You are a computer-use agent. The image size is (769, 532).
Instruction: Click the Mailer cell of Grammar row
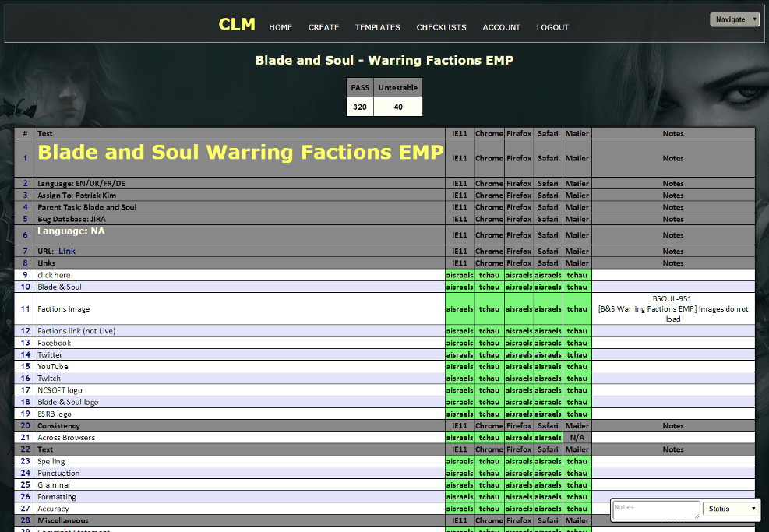[577, 485]
